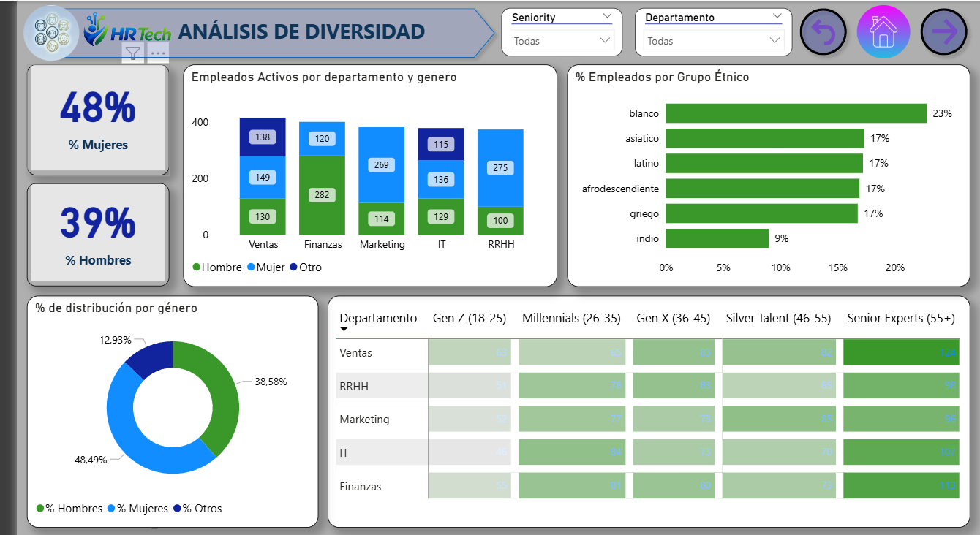Viewport: 980px width, 535px height.
Task: Click the griego ethnic group bar
Action: pos(762,213)
